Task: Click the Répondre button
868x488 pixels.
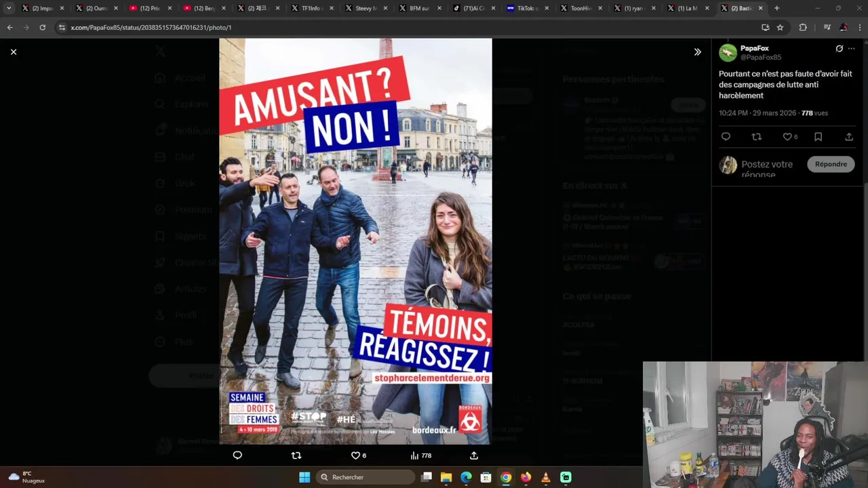Action: [x=831, y=164]
